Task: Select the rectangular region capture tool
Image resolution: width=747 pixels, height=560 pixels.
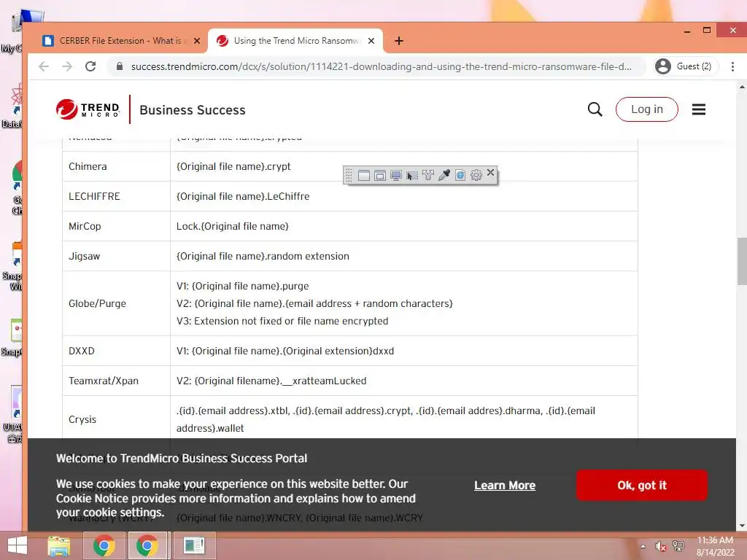Action: click(x=412, y=176)
